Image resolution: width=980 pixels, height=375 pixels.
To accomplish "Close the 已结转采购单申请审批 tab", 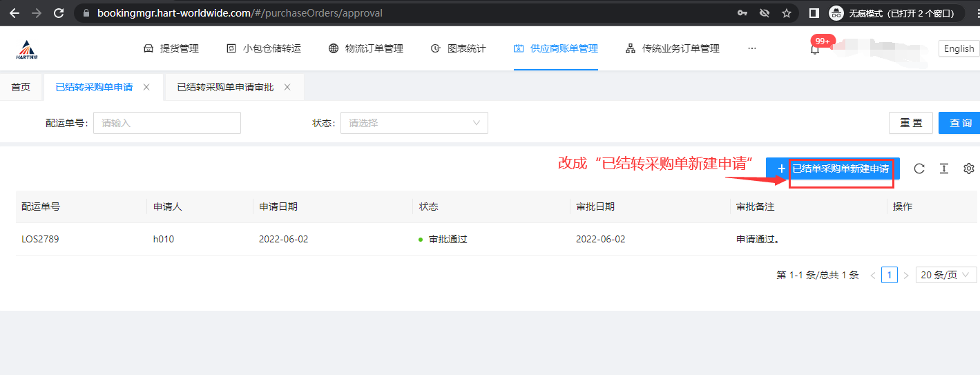I will coord(287,87).
